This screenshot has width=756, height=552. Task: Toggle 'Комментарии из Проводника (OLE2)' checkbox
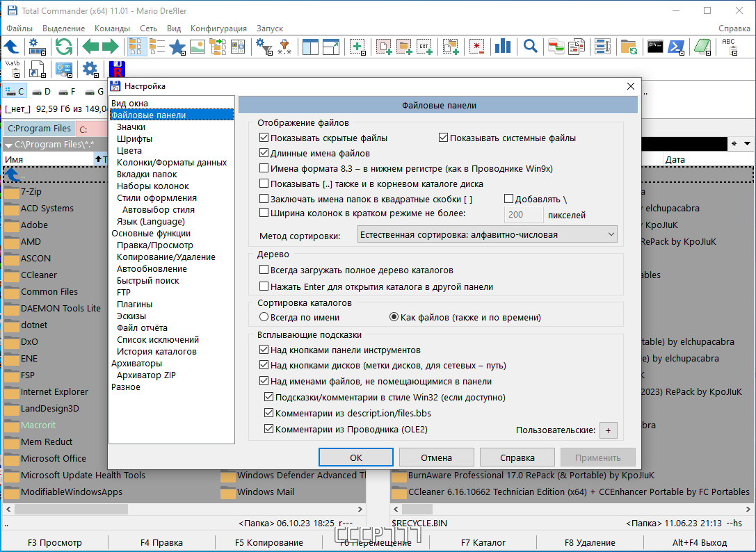pos(269,429)
